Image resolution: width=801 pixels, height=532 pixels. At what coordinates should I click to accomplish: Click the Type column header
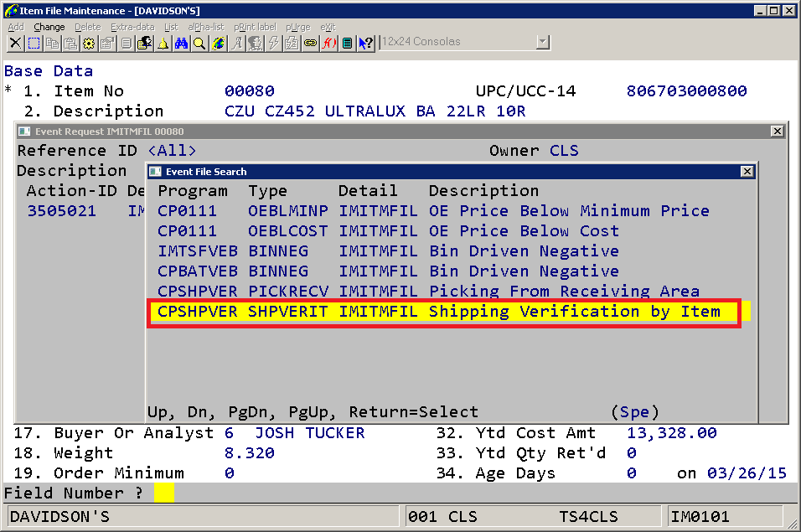click(267, 191)
